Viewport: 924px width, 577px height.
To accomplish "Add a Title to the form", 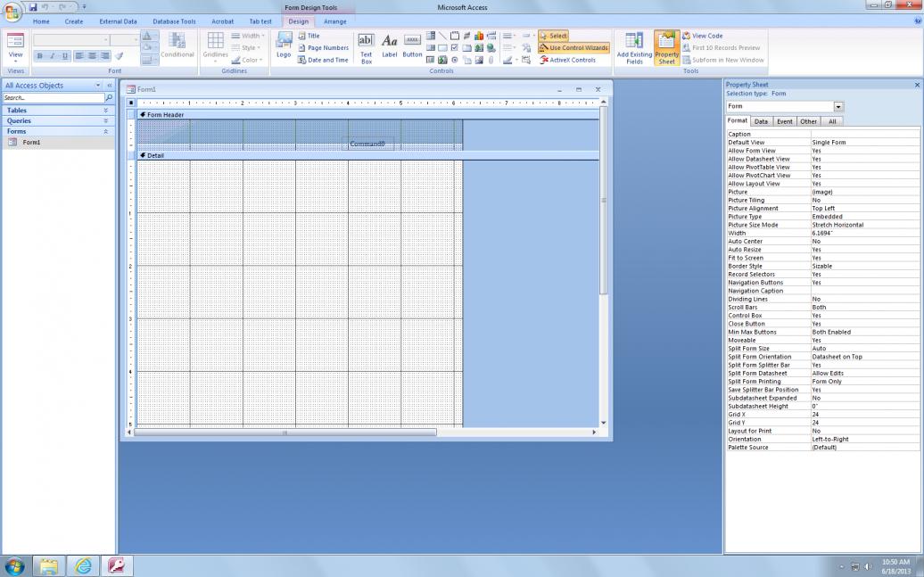I will (309, 36).
